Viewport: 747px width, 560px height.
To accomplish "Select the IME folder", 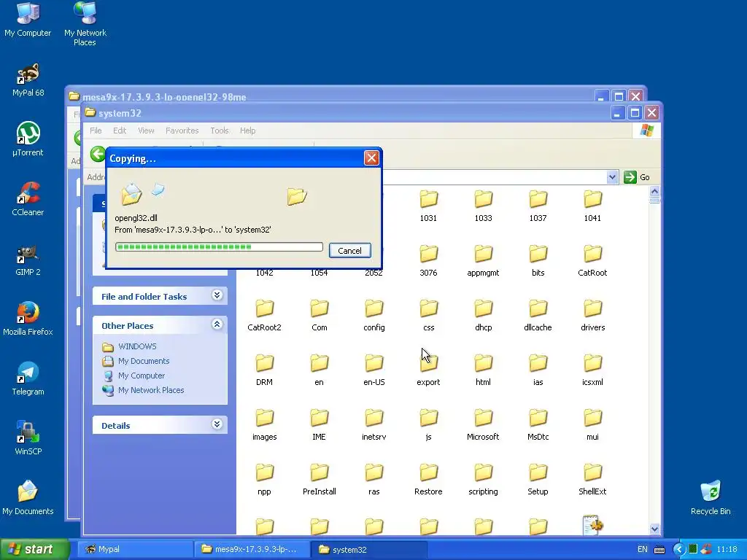I will pyautogui.click(x=320, y=424).
